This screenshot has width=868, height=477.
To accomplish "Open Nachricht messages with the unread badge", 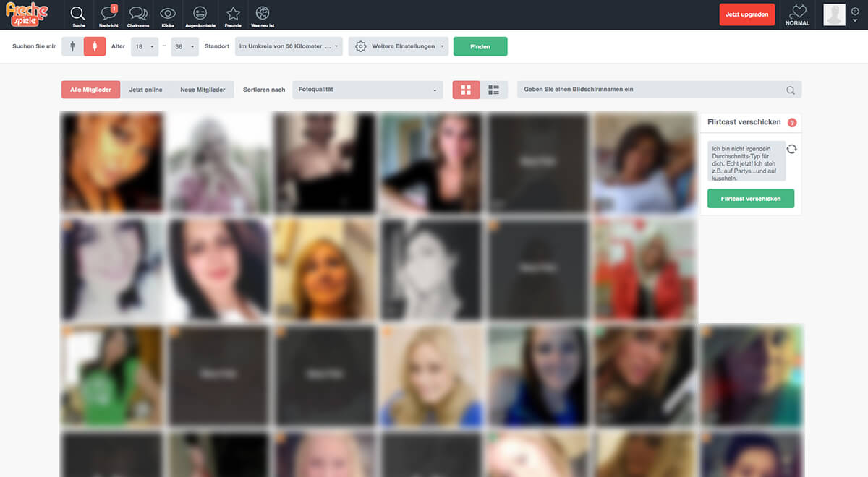I will pyautogui.click(x=109, y=15).
